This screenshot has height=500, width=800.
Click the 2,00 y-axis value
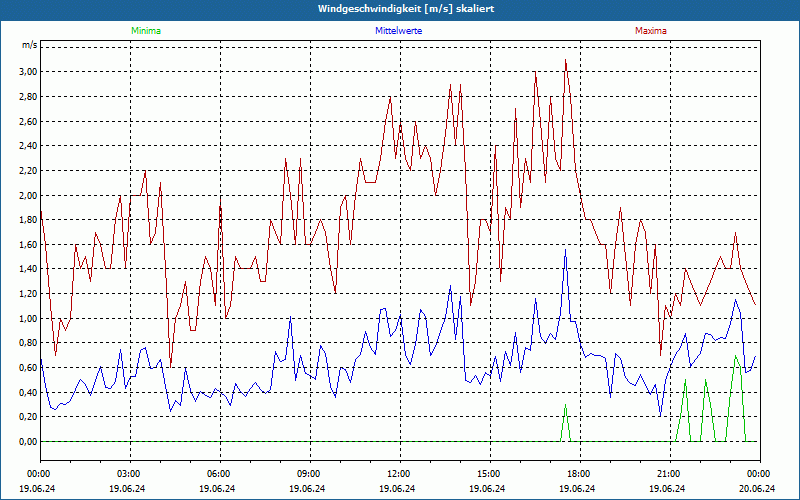(28, 195)
